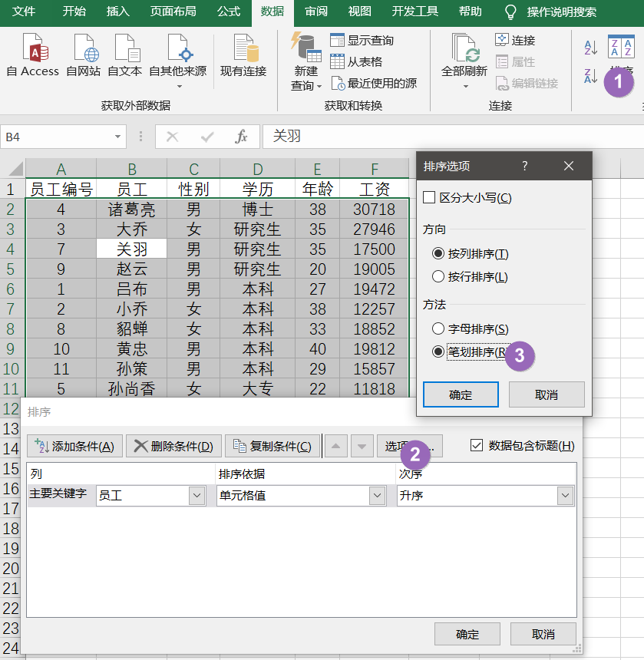644x660 pixels.
Task: Select sort left to right (按行排序) option
Action: [438, 276]
